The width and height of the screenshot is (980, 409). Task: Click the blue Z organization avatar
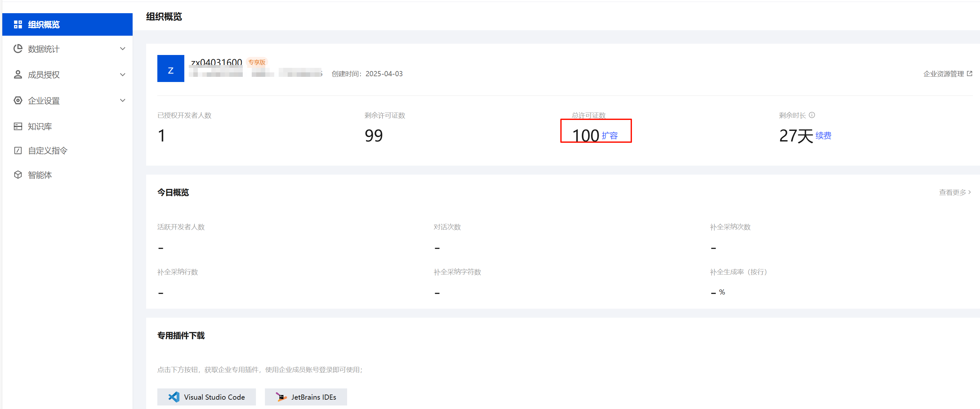coord(171,68)
